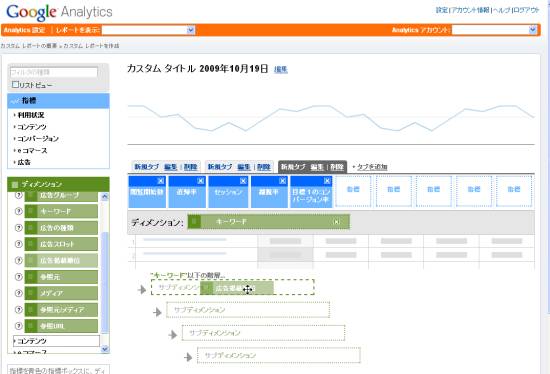
Task: Click the dimension list scroll-up arrow
Action: tap(105, 197)
